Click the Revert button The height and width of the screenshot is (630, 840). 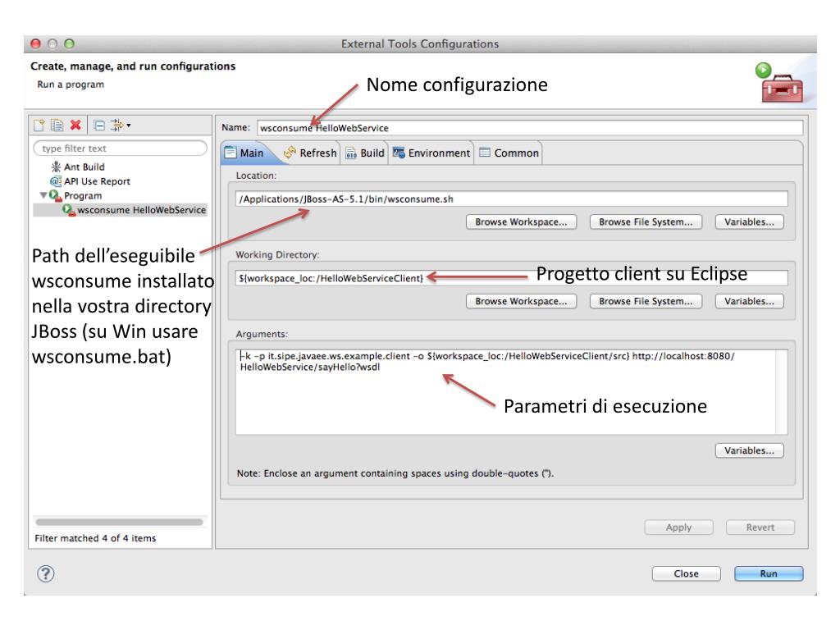[x=760, y=527]
